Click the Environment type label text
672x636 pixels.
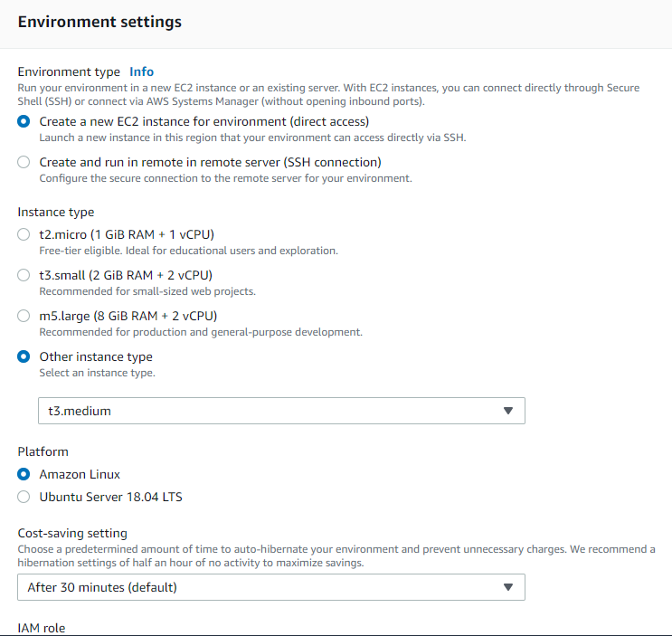pos(69,71)
